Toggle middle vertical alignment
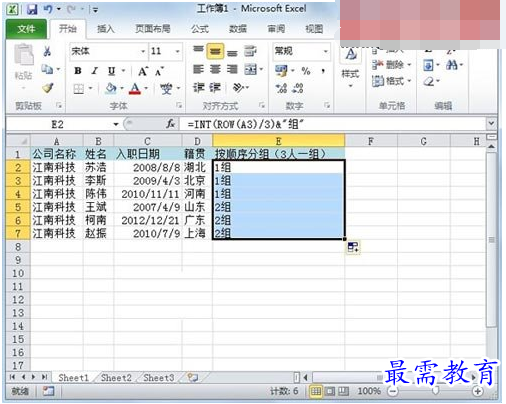This screenshot has width=506, height=404. (x=215, y=51)
